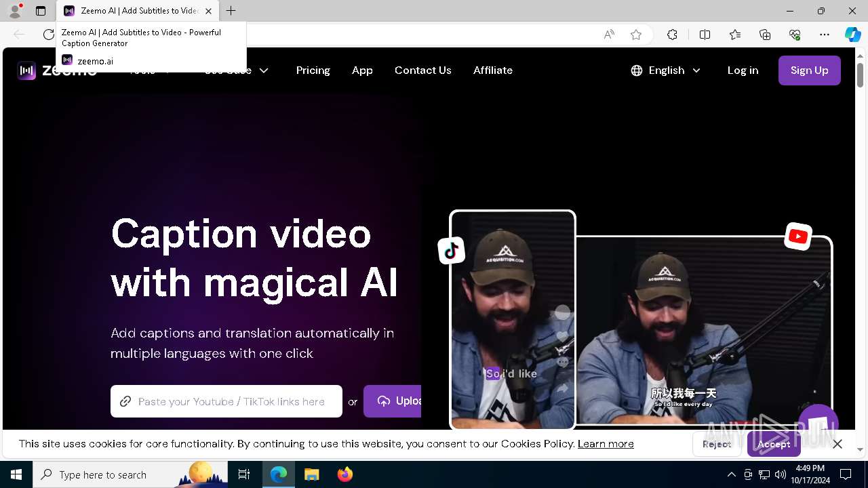Open Browser essentials icon
The image size is (868, 488).
(x=795, y=35)
